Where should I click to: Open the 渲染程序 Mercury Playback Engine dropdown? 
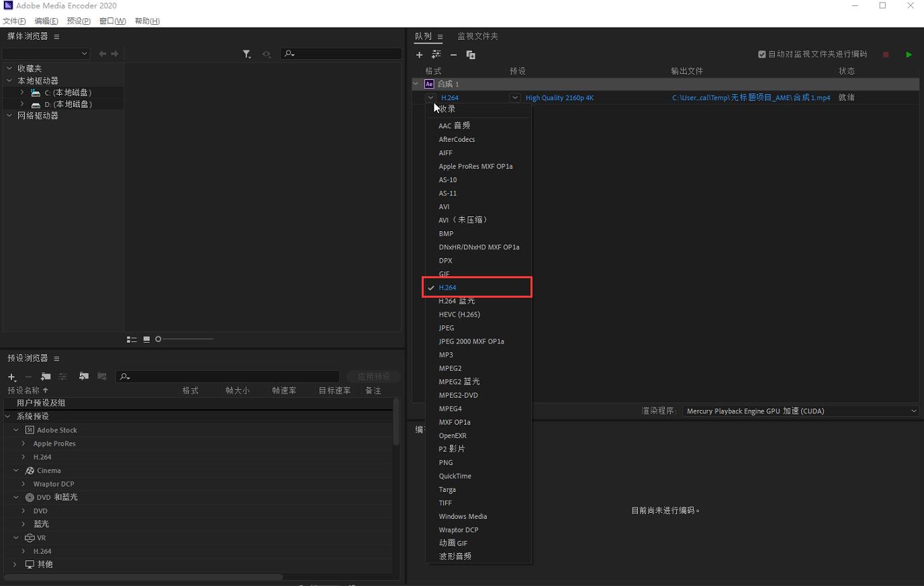(800, 411)
